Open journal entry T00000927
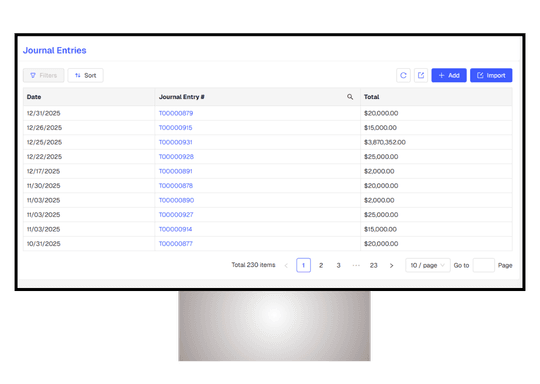The height and width of the screenshot is (384, 540). click(176, 215)
